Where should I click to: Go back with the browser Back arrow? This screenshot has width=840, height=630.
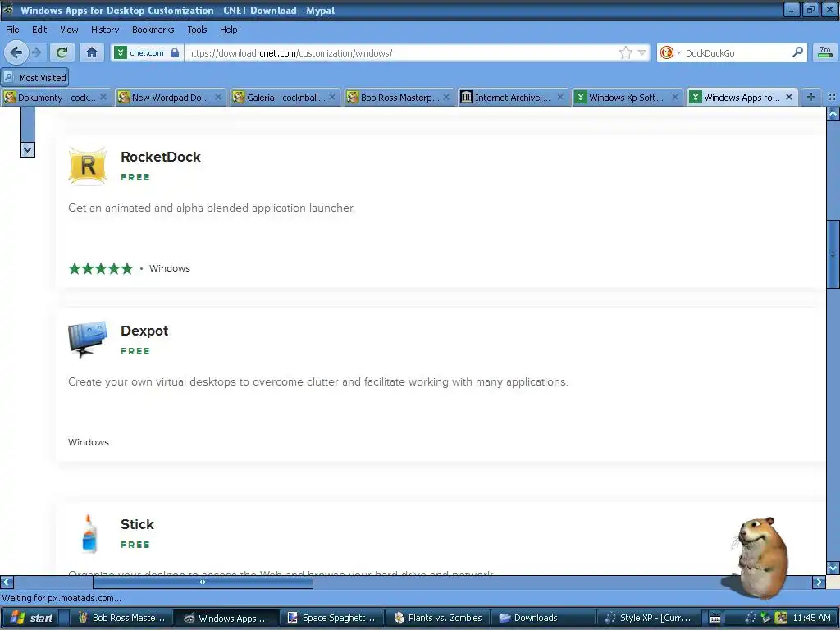pyautogui.click(x=16, y=52)
